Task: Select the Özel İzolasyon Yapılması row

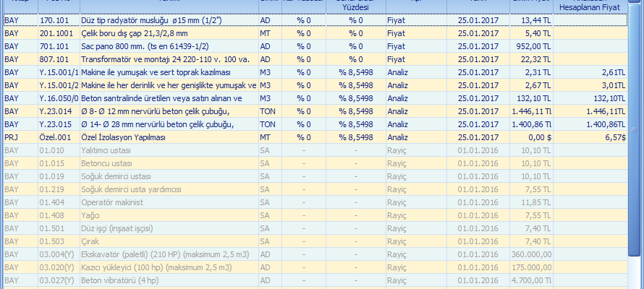Action: pyautogui.click(x=168, y=137)
